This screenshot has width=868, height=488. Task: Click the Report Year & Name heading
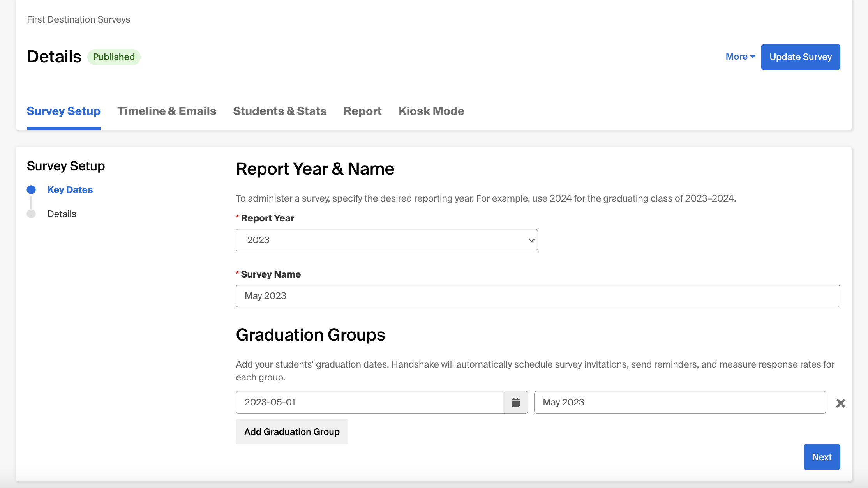click(x=315, y=169)
